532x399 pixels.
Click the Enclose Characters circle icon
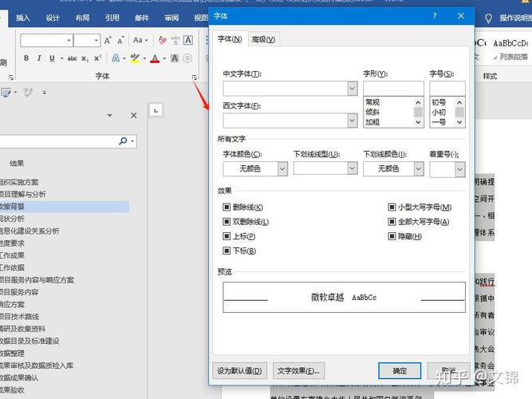(187, 58)
